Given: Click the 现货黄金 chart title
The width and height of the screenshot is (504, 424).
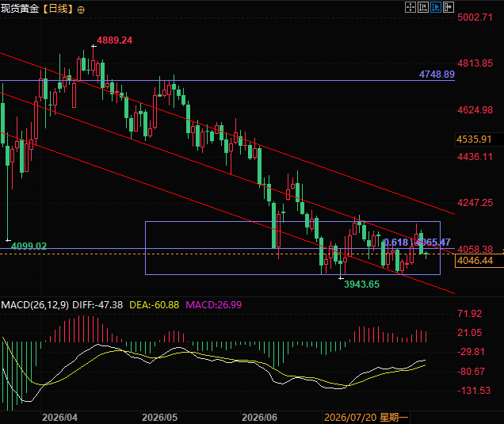Looking at the screenshot, I should pos(20,9).
